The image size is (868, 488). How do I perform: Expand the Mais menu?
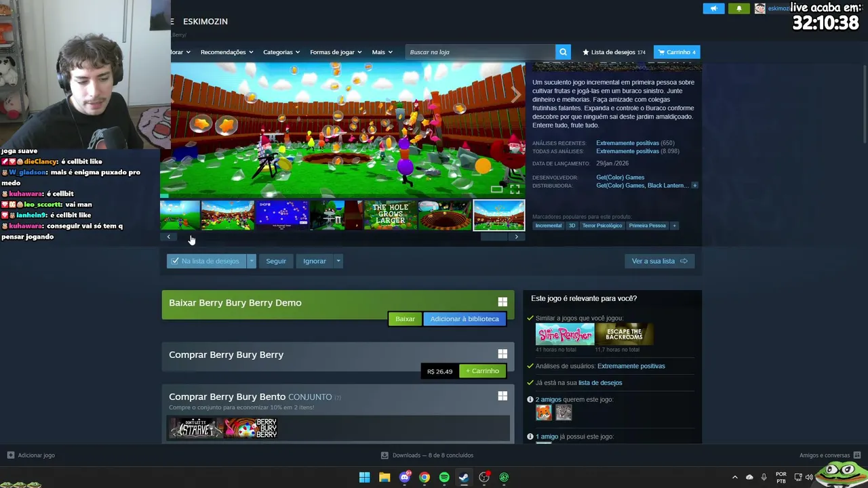(x=382, y=52)
